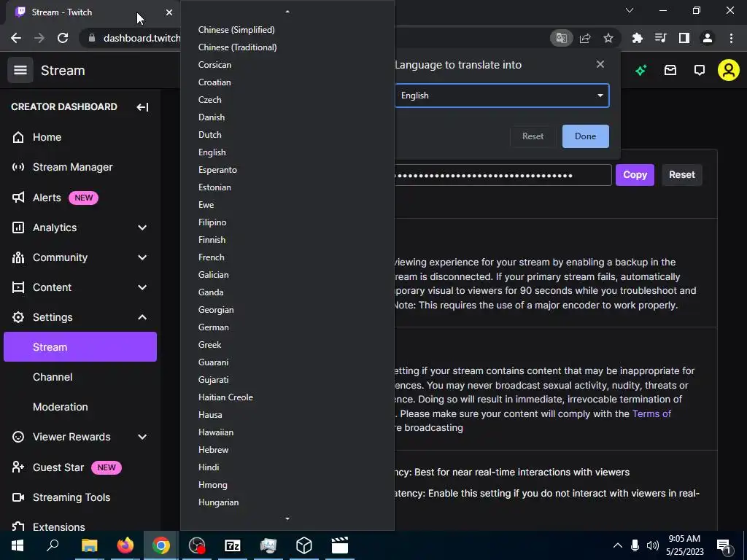The height and width of the screenshot is (560, 747).
Task: Open Chrome three-dot menu
Action: tap(731, 38)
